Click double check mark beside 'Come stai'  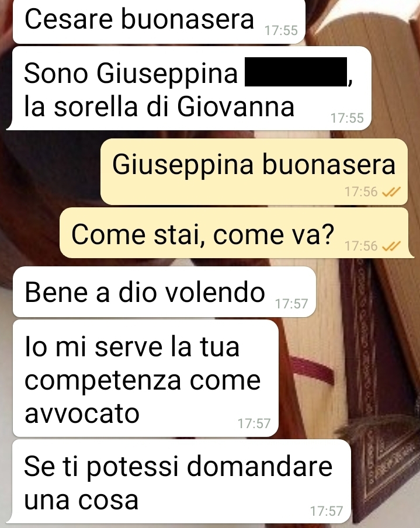tap(391, 246)
